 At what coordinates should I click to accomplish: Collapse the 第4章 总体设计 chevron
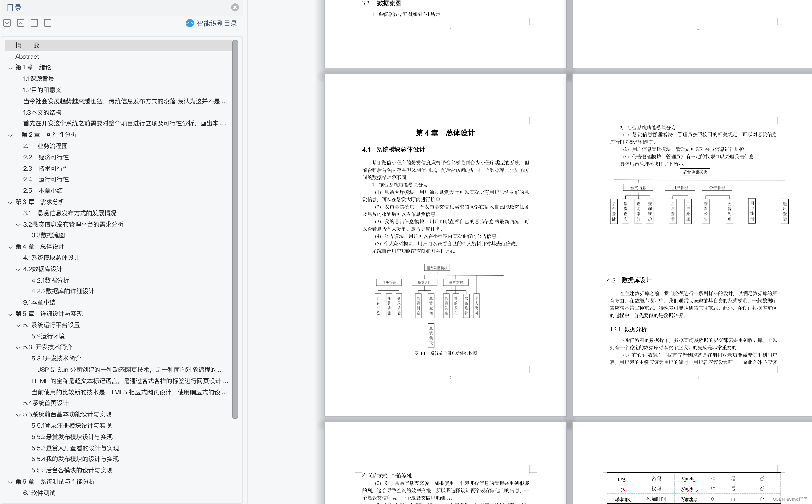(10, 247)
